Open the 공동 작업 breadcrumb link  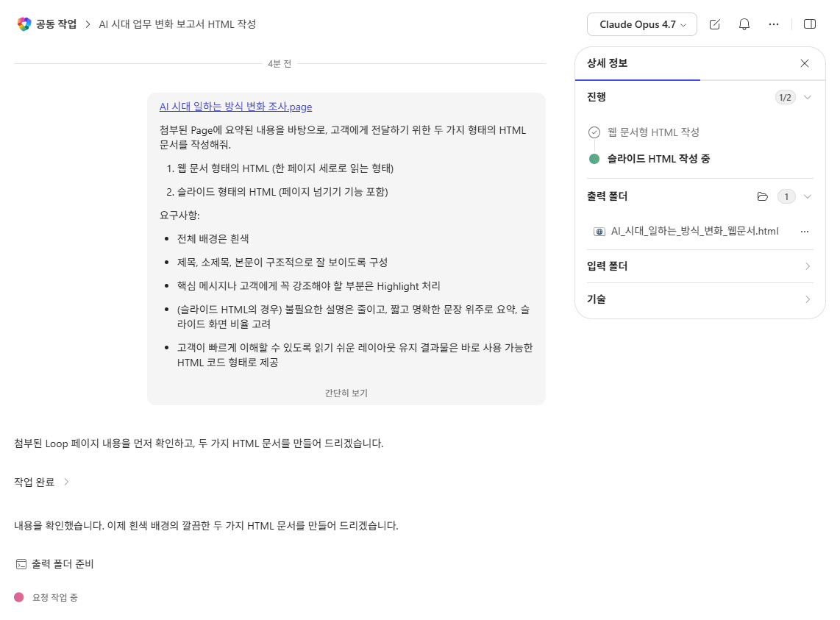pyautogui.click(x=56, y=24)
